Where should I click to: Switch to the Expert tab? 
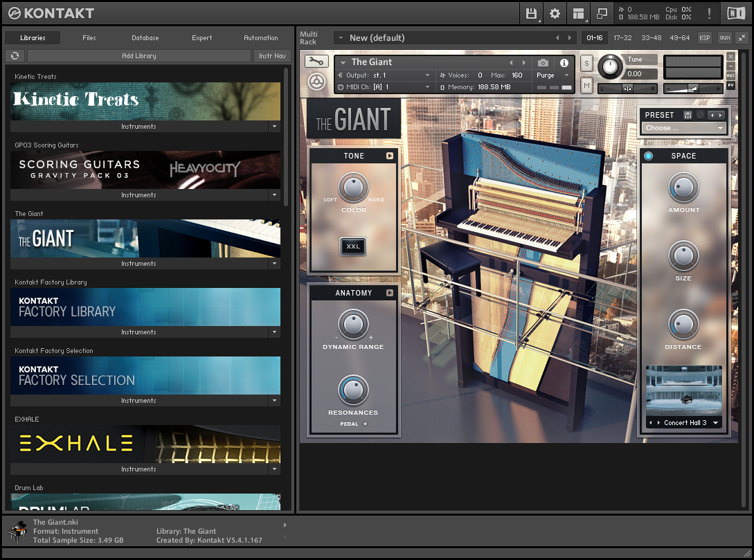pyautogui.click(x=202, y=37)
